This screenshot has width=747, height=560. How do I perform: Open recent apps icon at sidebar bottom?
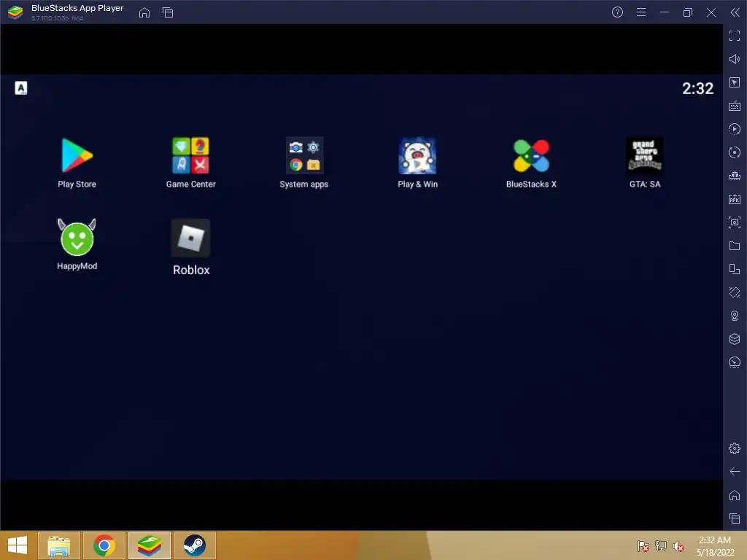pos(735,518)
